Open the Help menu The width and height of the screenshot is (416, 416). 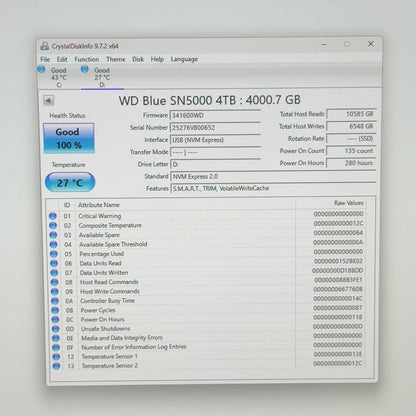(x=157, y=59)
